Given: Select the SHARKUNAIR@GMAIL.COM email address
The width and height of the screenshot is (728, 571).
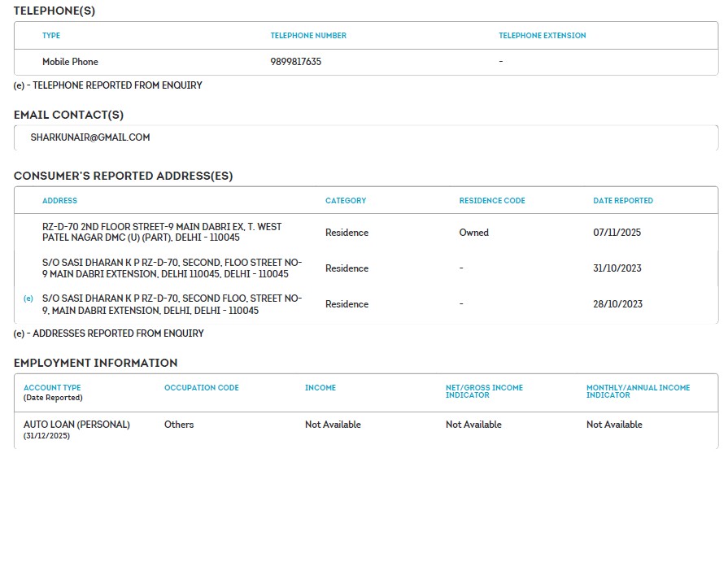Looking at the screenshot, I should point(90,137).
